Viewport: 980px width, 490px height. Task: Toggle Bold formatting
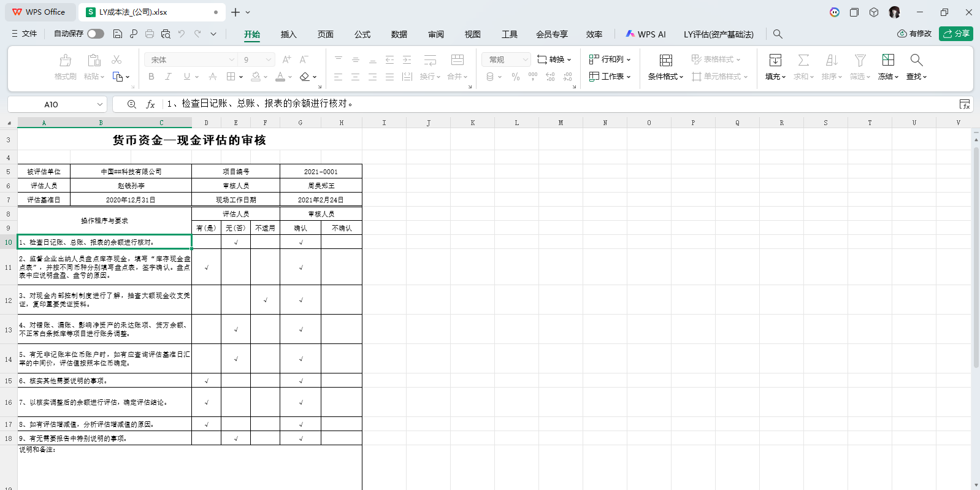coord(151,77)
